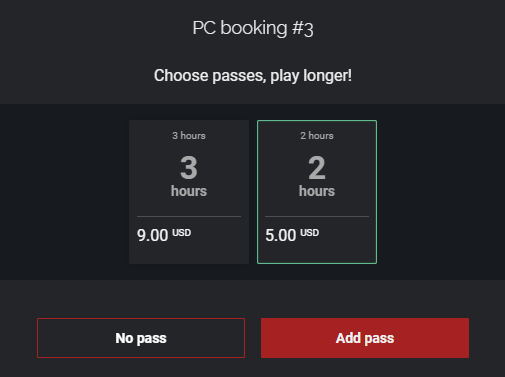Click the bold 'hours' under numeral 3
This screenshot has height=377, width=505.
point(189,191)
